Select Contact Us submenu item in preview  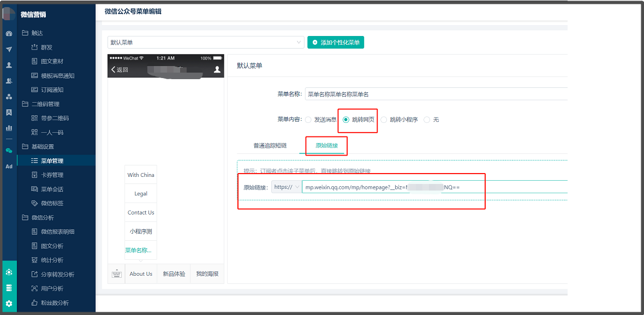[141, 212]
